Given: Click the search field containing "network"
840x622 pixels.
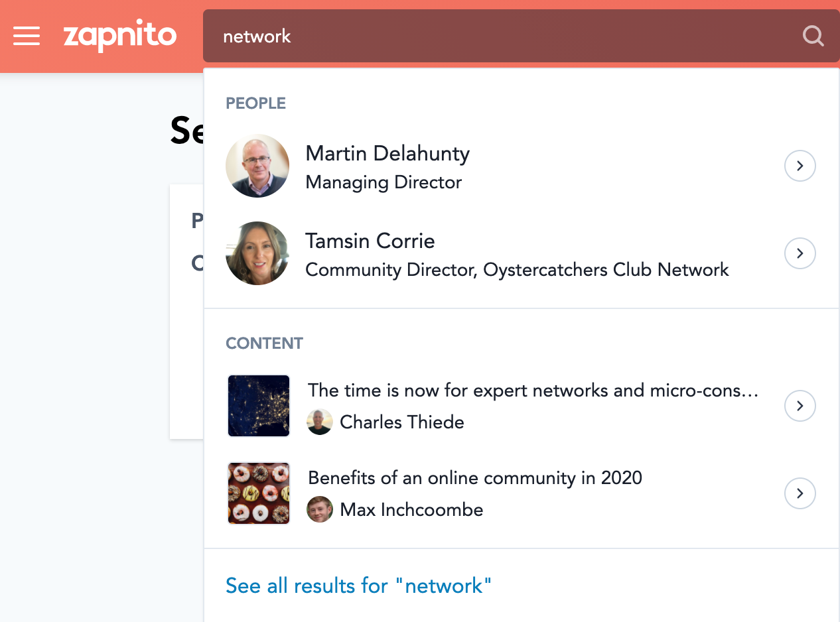Looking at the screenshot, I should coord(504,36).
